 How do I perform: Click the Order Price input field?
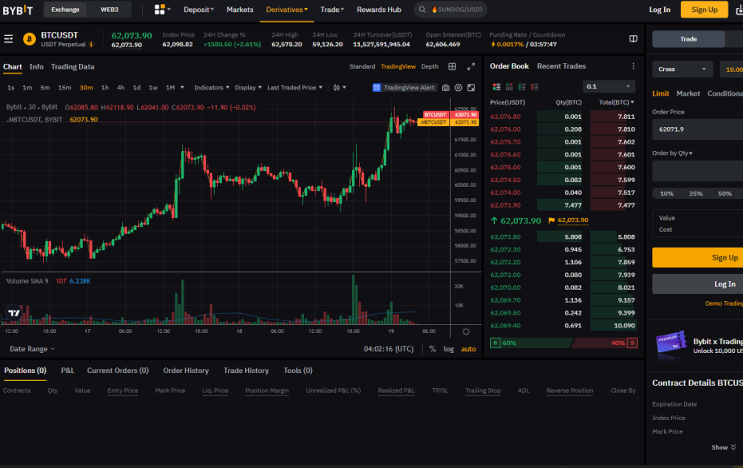[x=698, y=129]
